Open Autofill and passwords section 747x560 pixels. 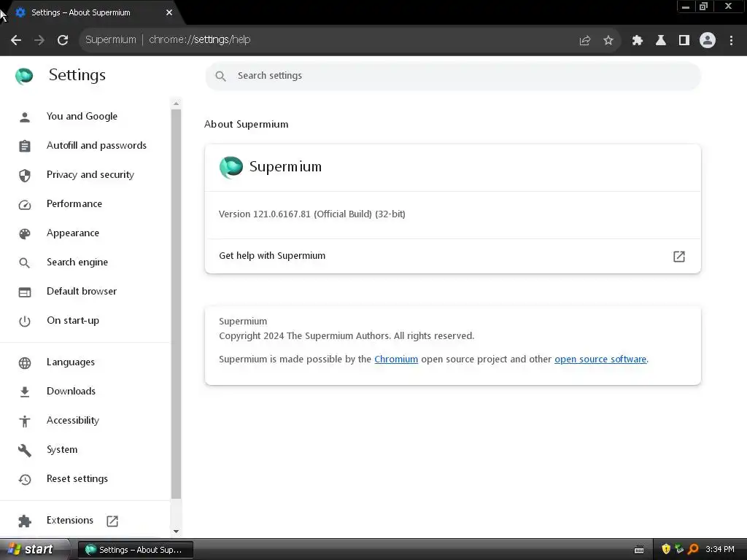tap(96, 145)
